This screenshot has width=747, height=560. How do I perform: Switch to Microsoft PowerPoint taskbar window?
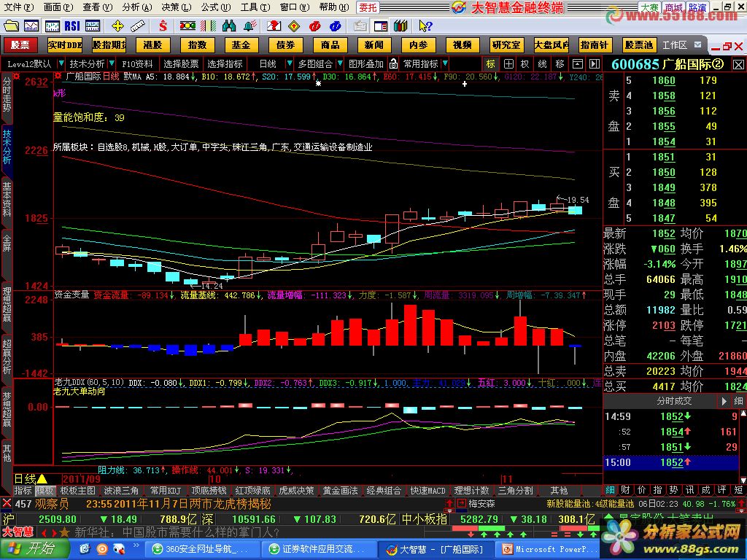pyautogui.click(x=549, y=549)
